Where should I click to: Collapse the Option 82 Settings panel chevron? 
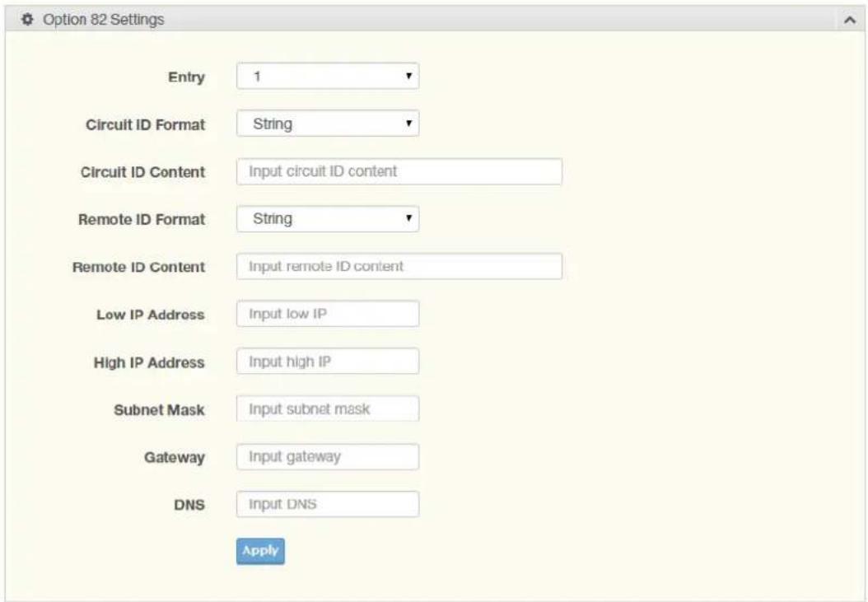tap(850, 20)
